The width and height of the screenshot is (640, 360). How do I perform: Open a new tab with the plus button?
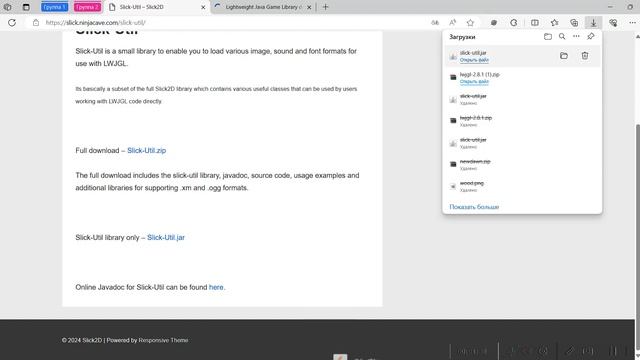(325, 7)
